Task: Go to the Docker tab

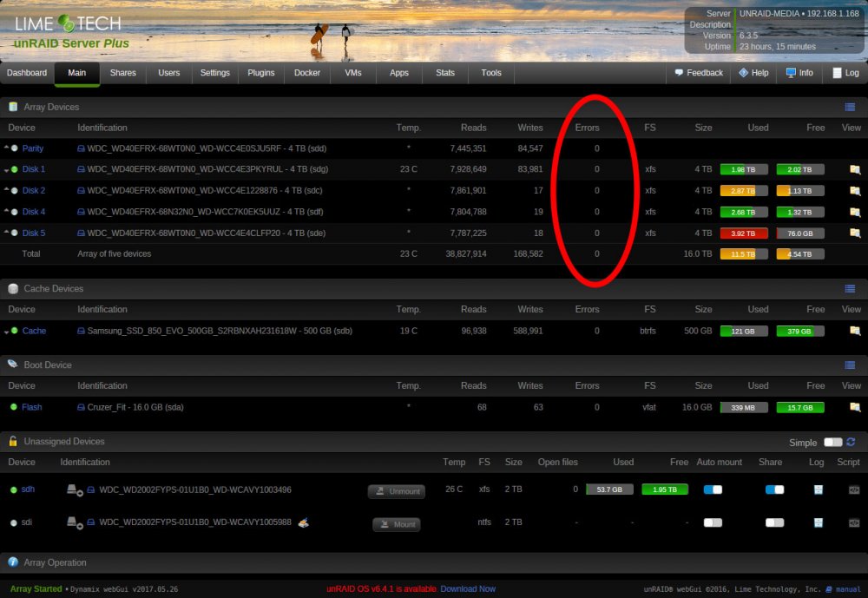Action: (x=307, y=73)
